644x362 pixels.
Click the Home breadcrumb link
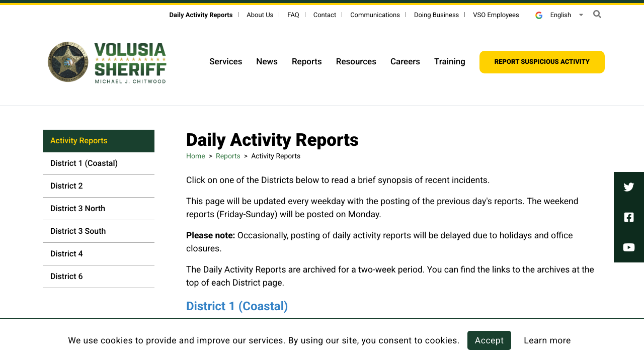tap(196, 156)
